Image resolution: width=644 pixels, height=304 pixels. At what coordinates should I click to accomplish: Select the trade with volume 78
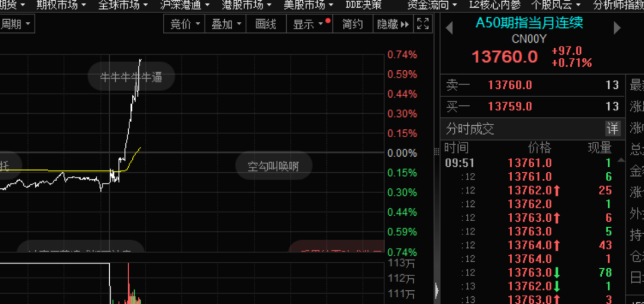pyautogui.click(x=528, y=272)
